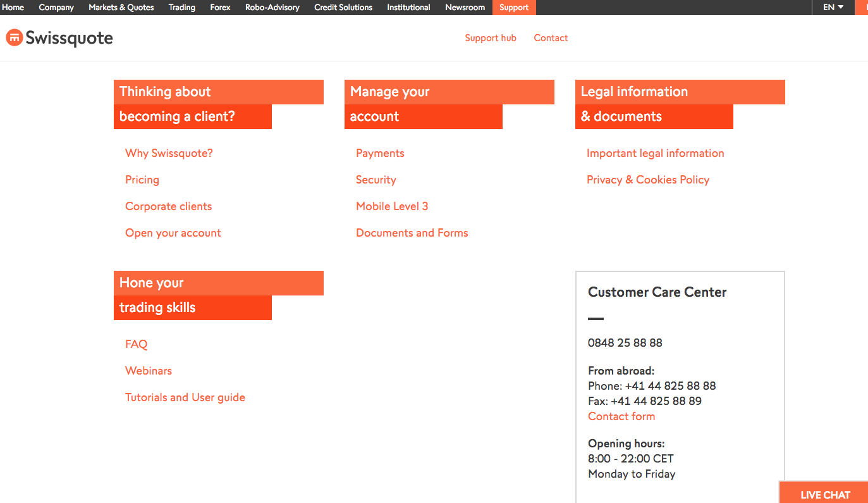Select Markets & Quotes in top navigation

pos(121,8)
